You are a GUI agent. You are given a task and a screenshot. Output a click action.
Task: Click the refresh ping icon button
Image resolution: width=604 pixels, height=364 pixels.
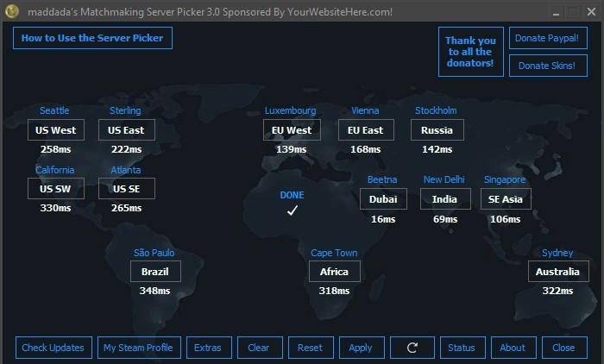pos(412,348)
